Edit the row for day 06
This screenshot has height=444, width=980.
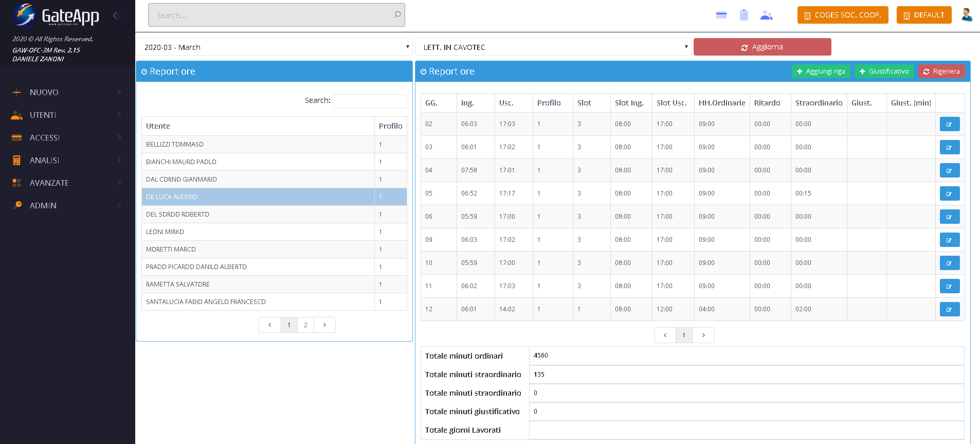(950, 217)
